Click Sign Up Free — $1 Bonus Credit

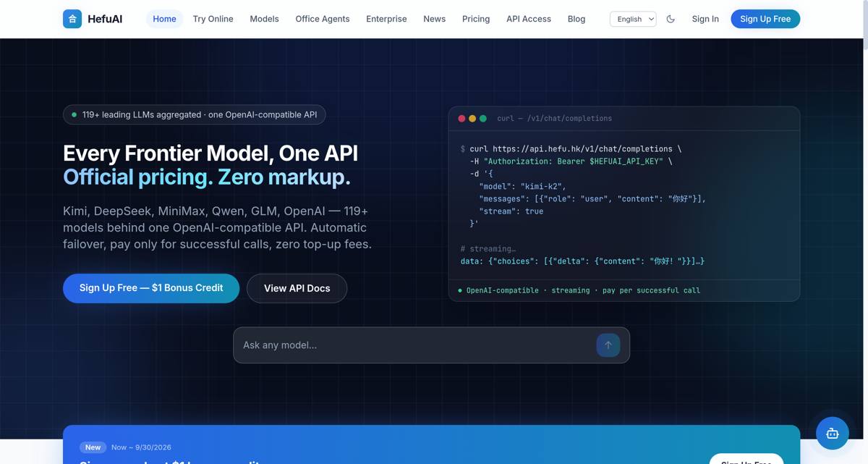point(151,288)
